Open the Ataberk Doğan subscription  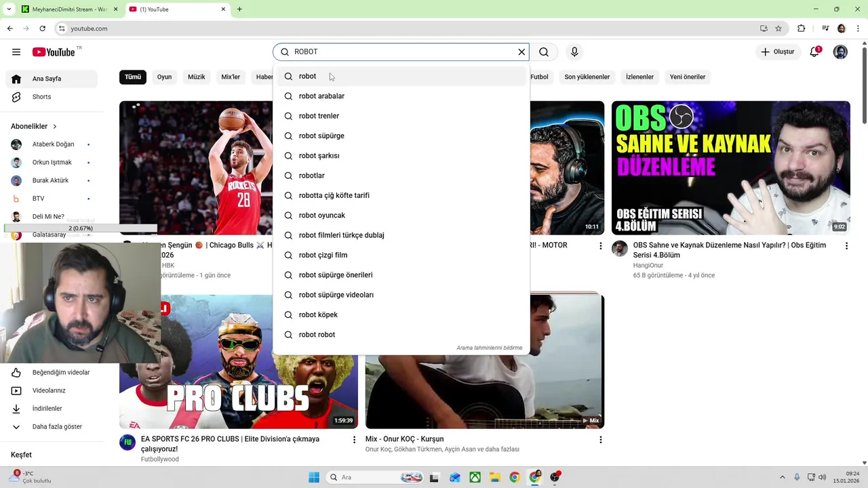pyautogui.click(x=52, y=144)
